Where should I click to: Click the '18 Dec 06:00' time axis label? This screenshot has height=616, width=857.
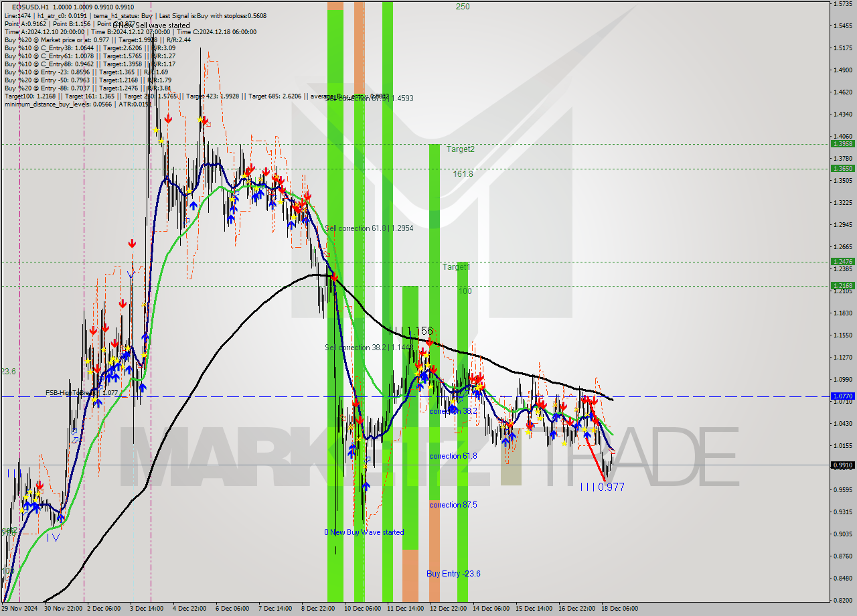point(619,609)
